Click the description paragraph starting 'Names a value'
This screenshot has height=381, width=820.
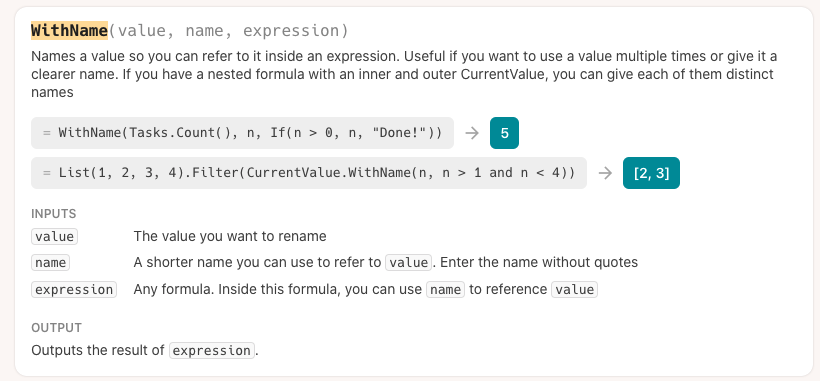404,74
